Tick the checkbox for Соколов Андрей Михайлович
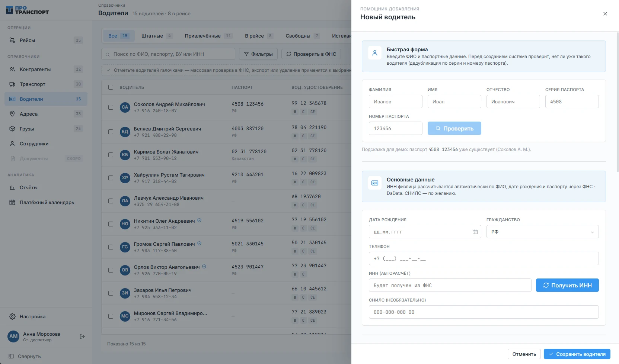 pos(111,107)
